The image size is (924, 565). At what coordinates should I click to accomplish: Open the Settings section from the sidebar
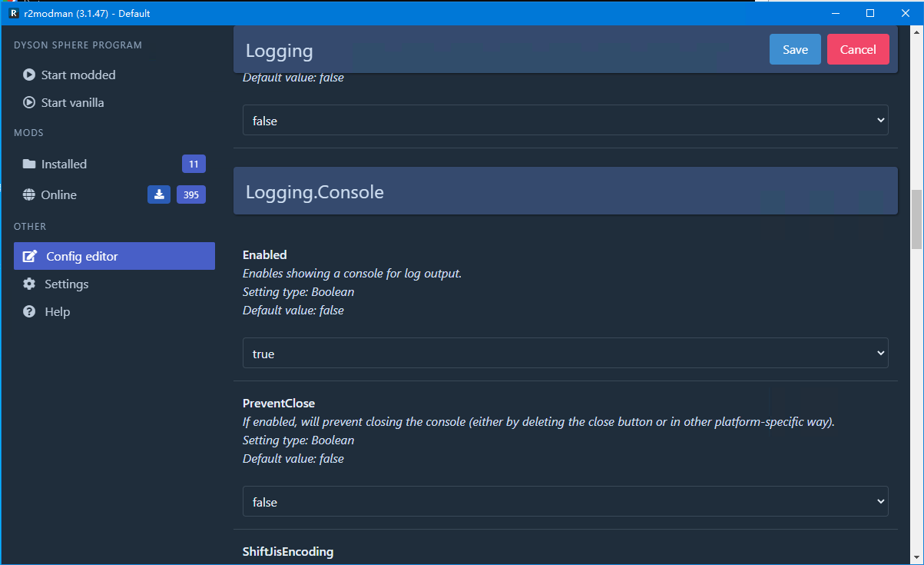click(x=65, y=284)
